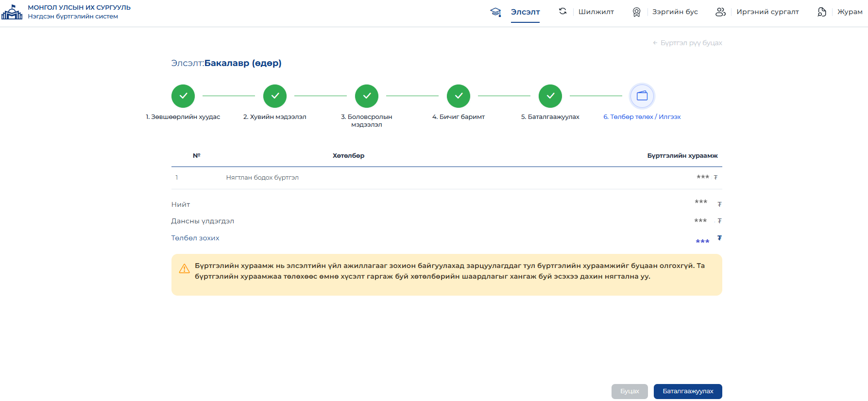The width and height of the screenshot is (868, 401).
Task: Click step 3 Боловсролын мэдээлэл checkmark circle
Action: pyautogui.click(x=367, y=96)
